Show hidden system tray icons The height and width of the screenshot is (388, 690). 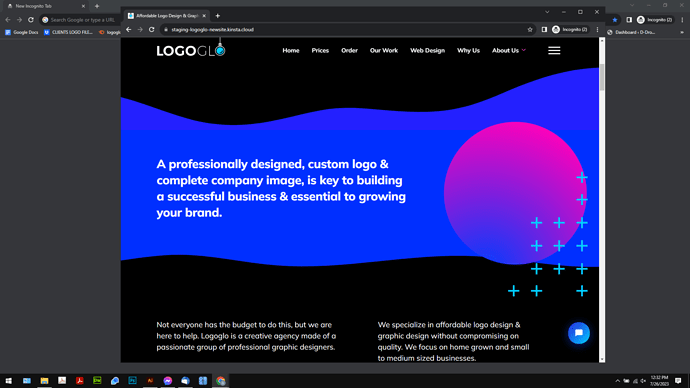coord(617,381)
